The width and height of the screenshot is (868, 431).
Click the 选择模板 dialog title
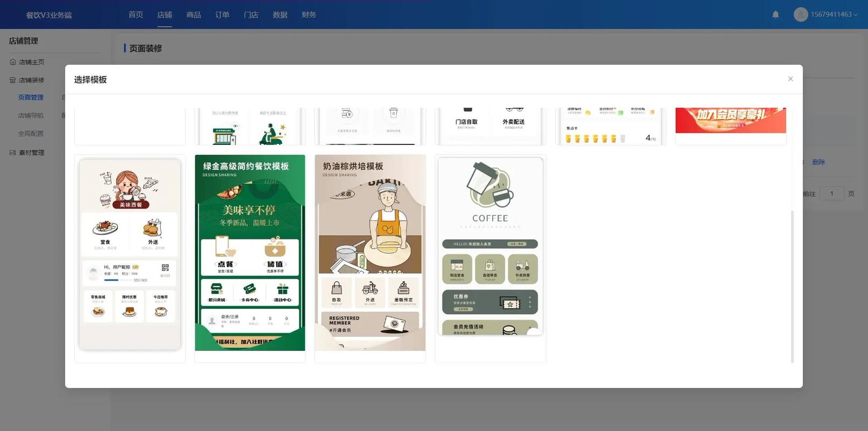pos(90,80)
